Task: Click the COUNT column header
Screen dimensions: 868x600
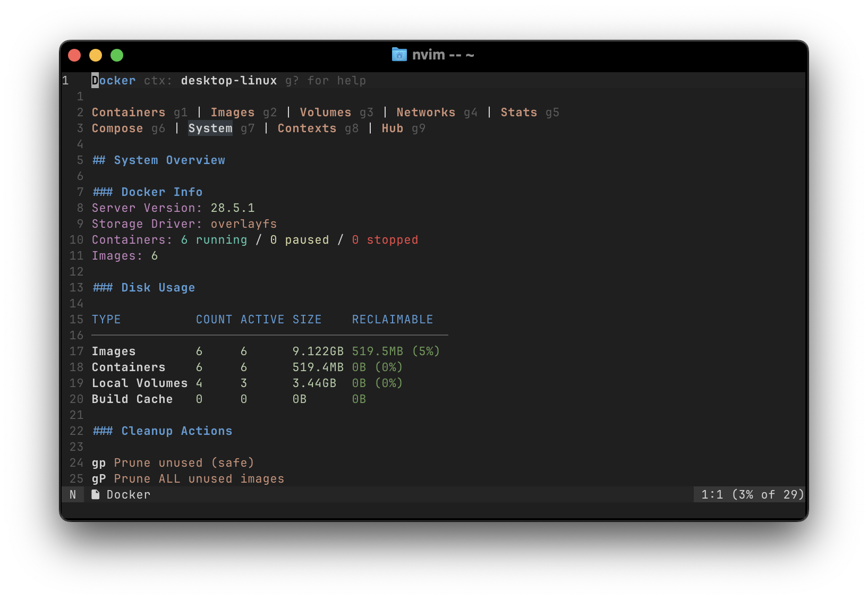Action: pyautogui.click(x=214, y=320)
